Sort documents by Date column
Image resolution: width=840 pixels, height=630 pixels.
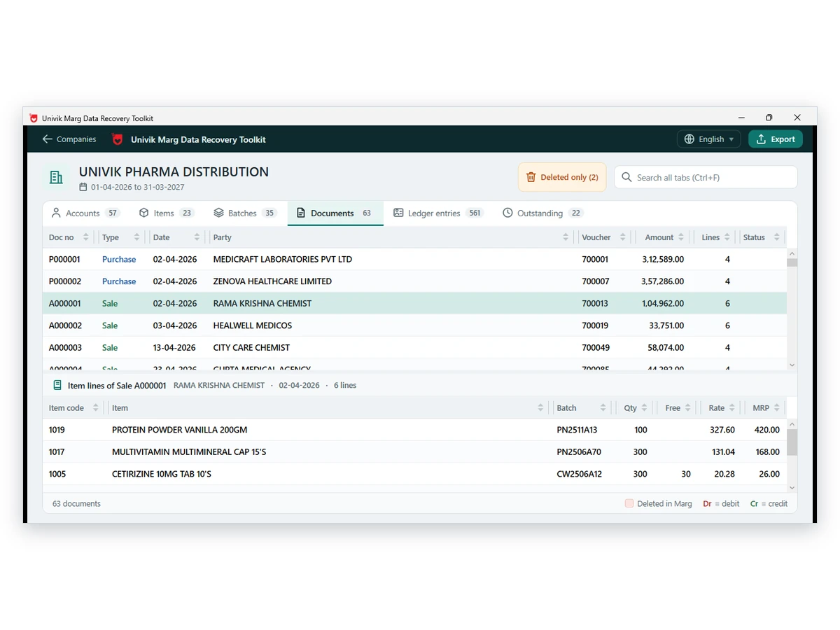(177, 237)
